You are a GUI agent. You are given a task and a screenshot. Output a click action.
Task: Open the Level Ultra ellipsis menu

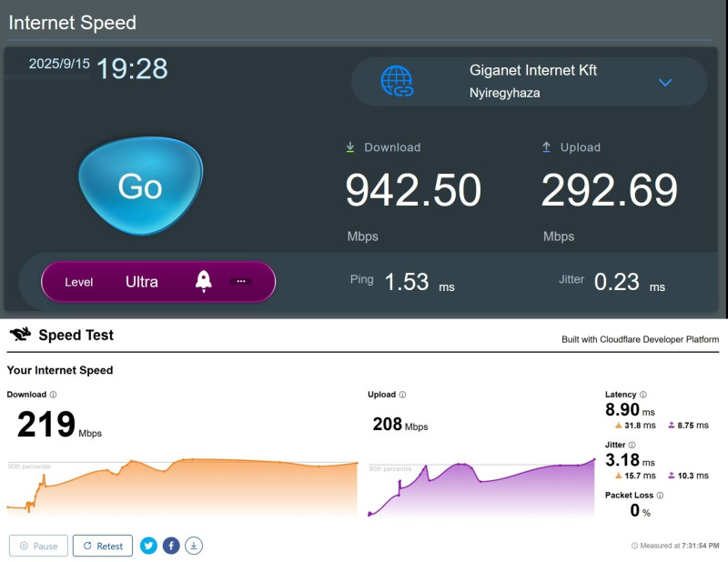pyautogui.click(x=241, y=281)
